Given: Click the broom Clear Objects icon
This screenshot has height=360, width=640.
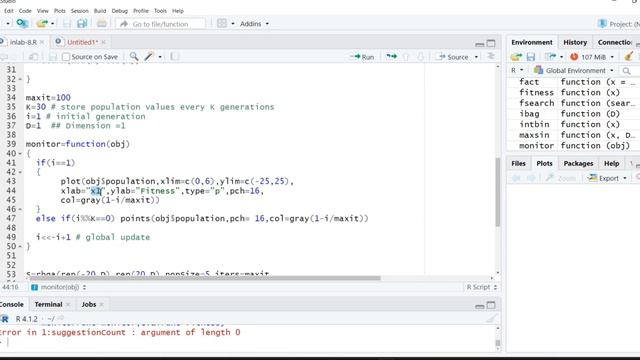Looking at the screenshot, I should pos(629,57).
